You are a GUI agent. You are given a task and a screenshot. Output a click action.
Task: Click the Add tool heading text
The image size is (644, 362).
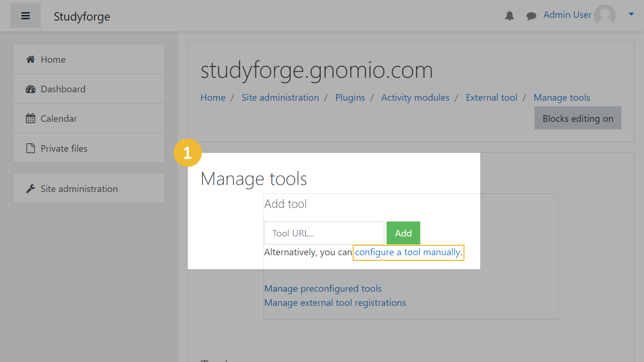pos(285,204)
